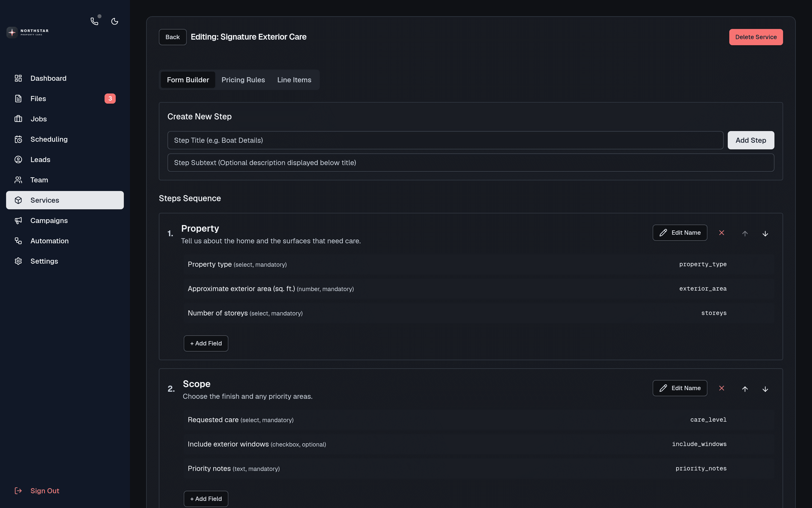The image size is (812, 508).
Task: Go to Jobs section
Action: pos(65,119)
